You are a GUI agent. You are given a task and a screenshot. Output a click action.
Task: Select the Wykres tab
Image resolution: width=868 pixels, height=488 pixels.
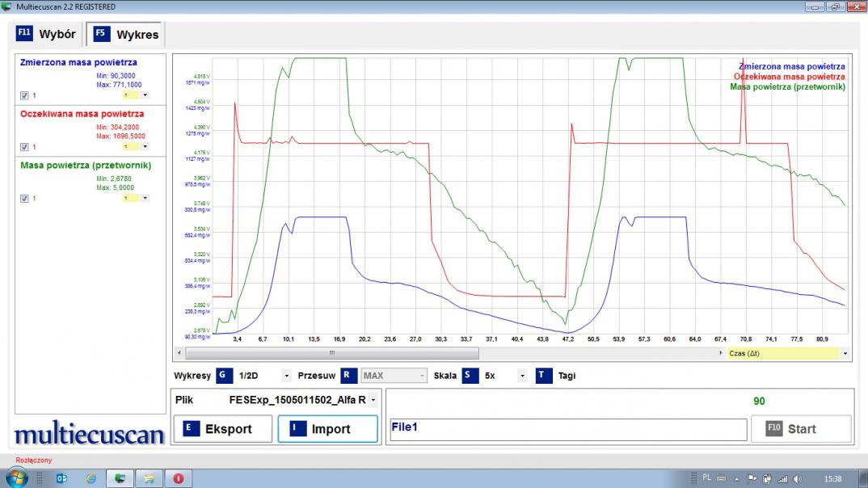pyautogui.click(x=127, y=35)
